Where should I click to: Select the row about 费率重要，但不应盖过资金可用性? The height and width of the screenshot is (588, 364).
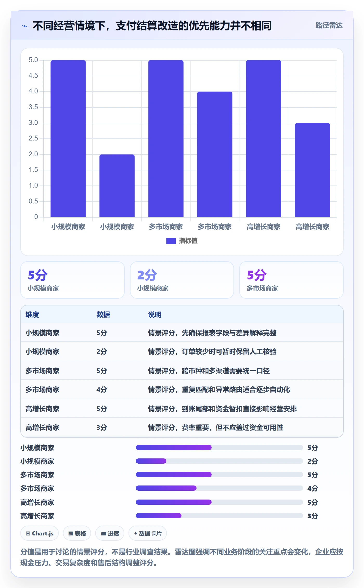(182, 427)
